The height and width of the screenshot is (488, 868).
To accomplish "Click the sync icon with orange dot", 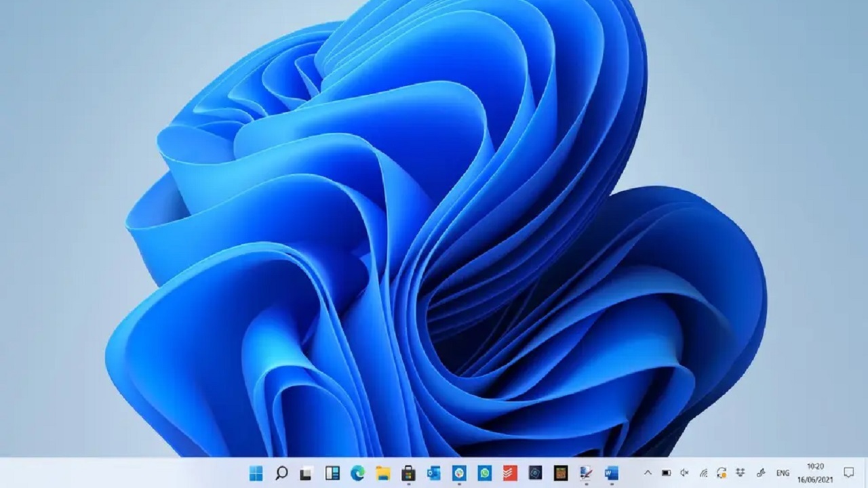I will (x=722, y=473).
